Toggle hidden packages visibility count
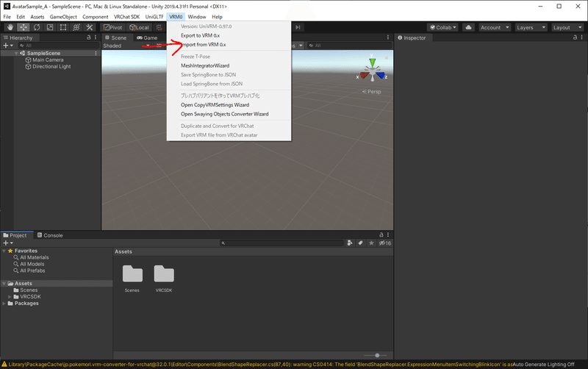Screen dimensions: 588x369 (384, 243)
